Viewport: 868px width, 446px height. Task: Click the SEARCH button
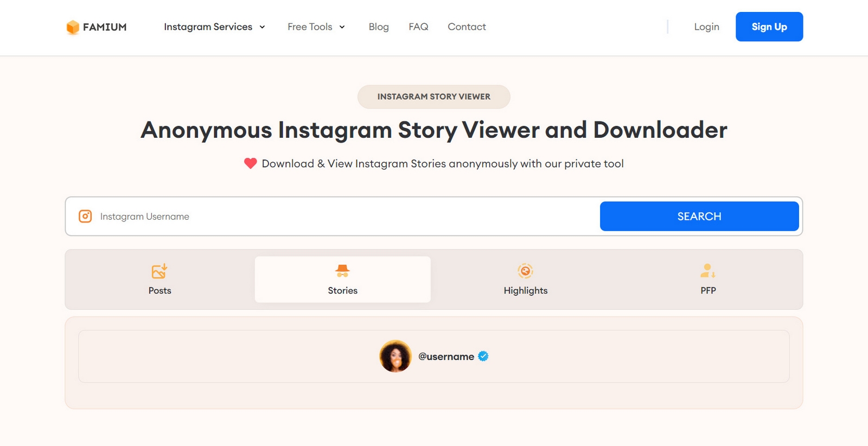click(699, 216)
